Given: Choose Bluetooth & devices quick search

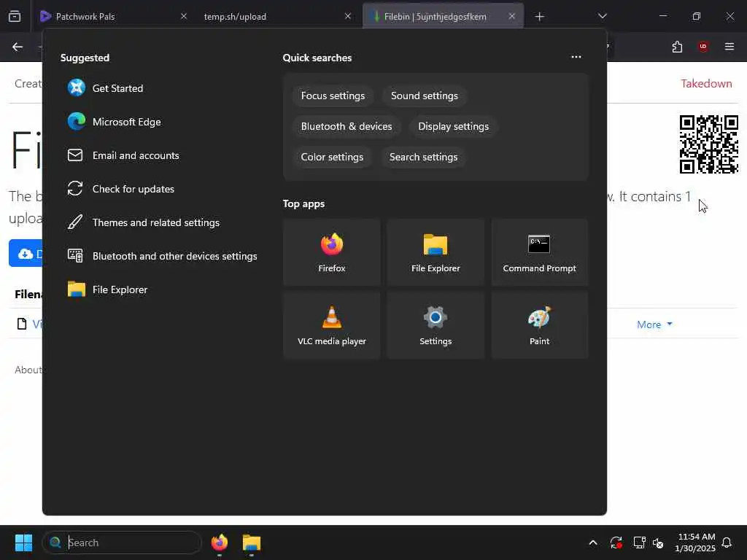Looking at the screenshot, I should pyautogui.click(x=347, y=126).
